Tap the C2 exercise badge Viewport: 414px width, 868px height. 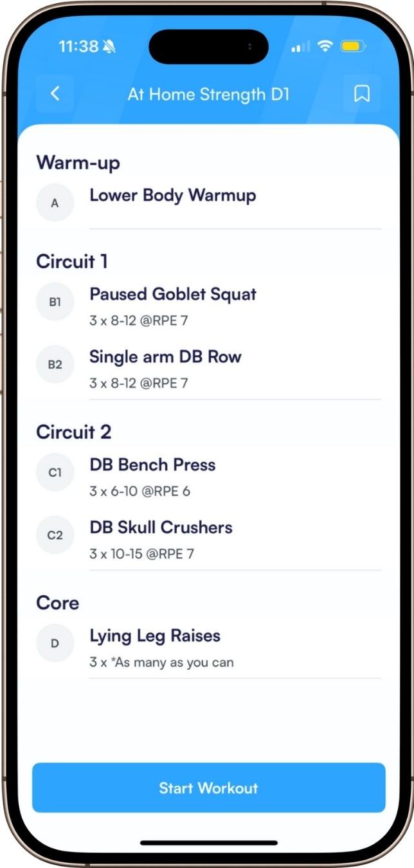[x=55, y=535]
